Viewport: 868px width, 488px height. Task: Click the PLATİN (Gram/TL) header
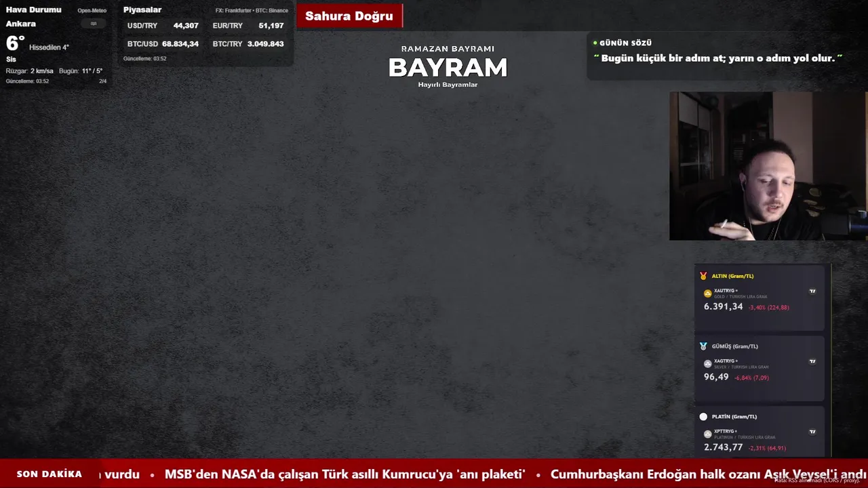tap(734, 417)
